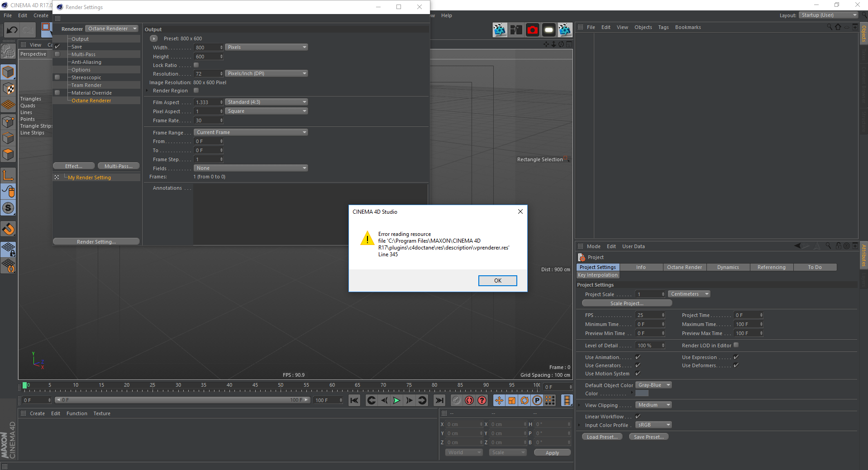Screen dimensions: 868x470
Task: Click the Undo arrow icon
Action: click(x=12, y=30)
